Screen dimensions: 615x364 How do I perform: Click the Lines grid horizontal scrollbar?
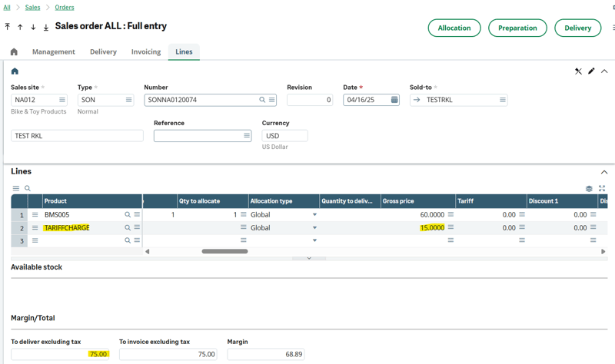(x=224, y=251)
